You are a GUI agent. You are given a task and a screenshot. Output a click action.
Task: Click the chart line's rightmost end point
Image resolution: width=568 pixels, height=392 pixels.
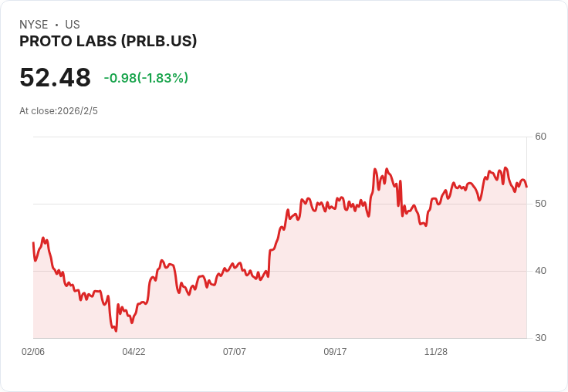pos(526,187)
